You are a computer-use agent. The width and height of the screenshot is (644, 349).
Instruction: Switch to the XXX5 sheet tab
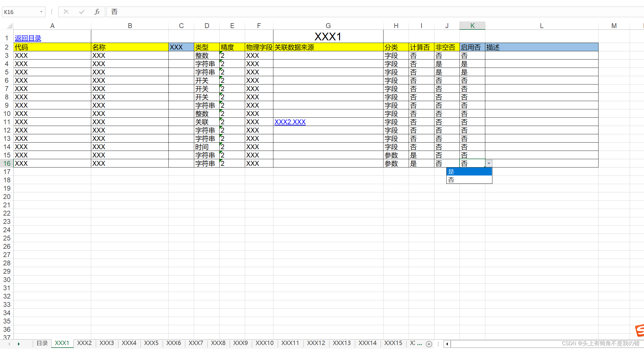click(151, 343)
